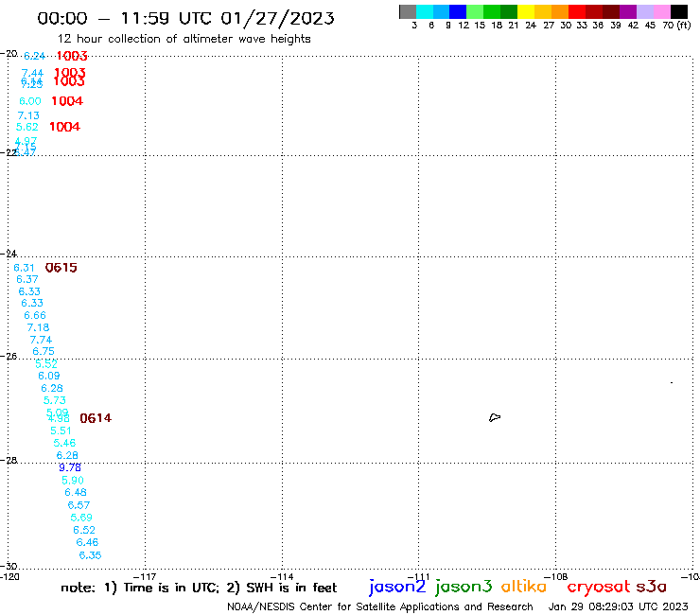Click the wave height value '6.35'
The height and width of the screenshot is (615, 700).
90,555
